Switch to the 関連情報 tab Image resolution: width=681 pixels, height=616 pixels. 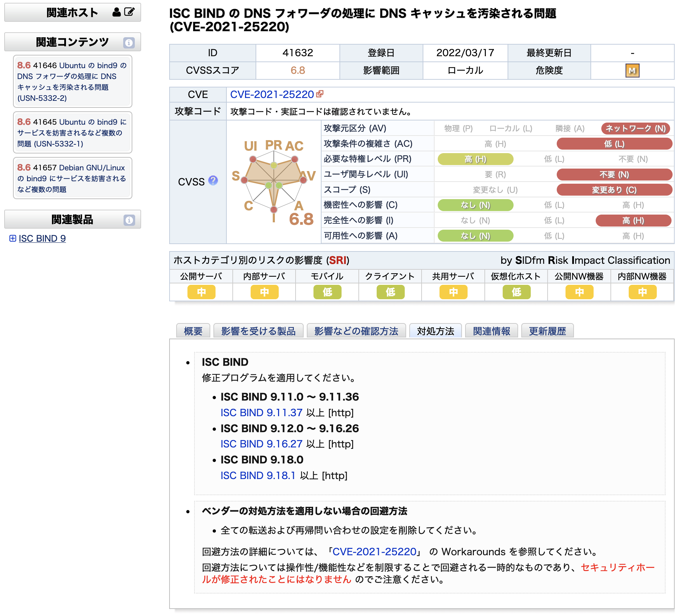click(x=491, y=331)
